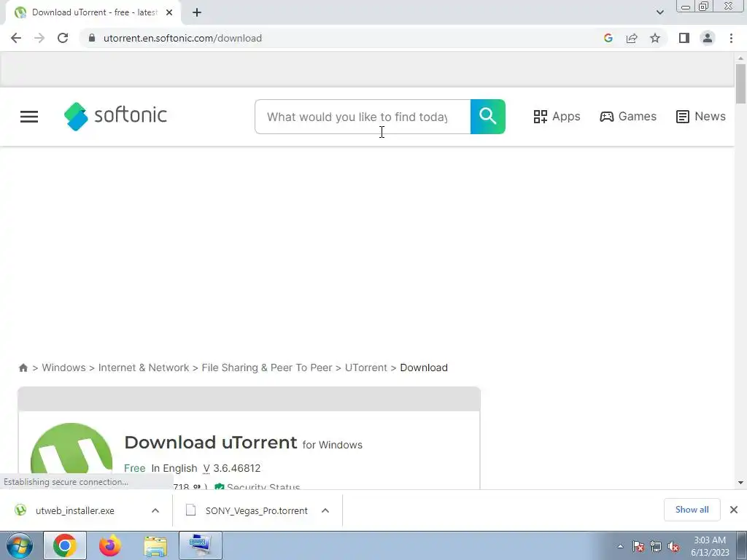Close the downloads bar
Image resolution: width=747 pixels, height=560 pixels.
click(x=734, y=510)
